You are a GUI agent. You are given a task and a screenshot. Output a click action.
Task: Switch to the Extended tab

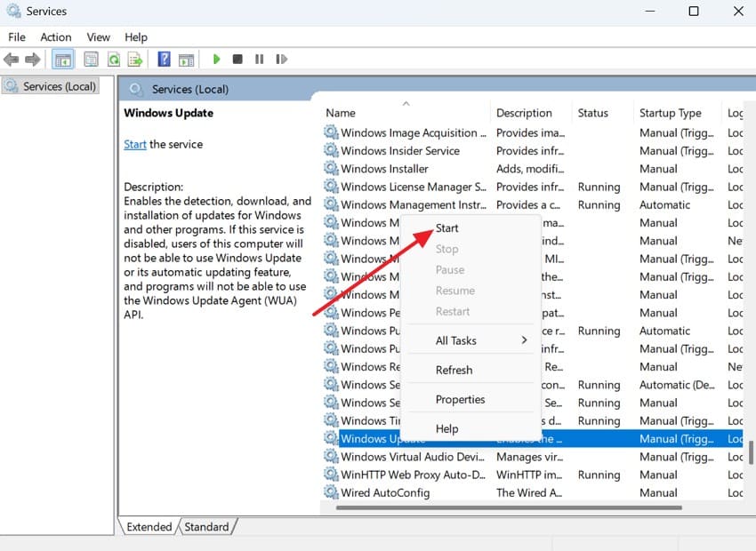point(149,526)
